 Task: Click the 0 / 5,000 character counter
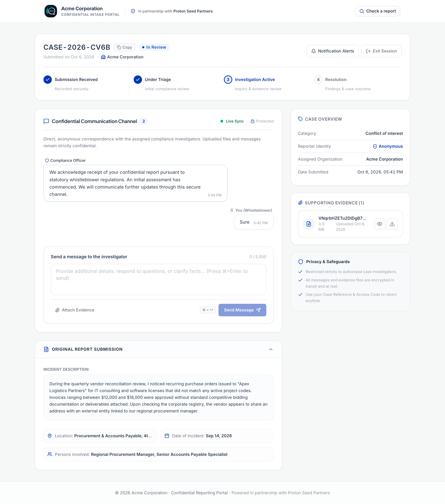[x=258, y=257]
